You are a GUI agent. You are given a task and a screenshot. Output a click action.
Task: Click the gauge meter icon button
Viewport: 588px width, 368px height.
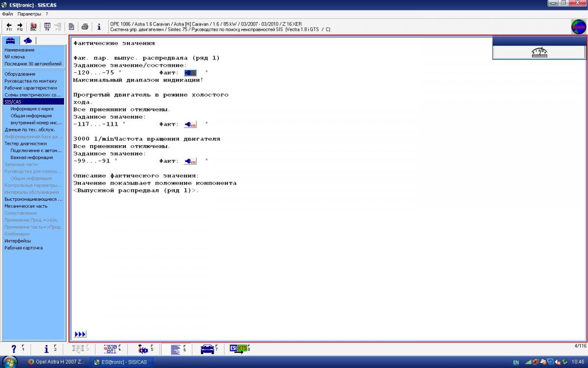(x=539, y=53)
